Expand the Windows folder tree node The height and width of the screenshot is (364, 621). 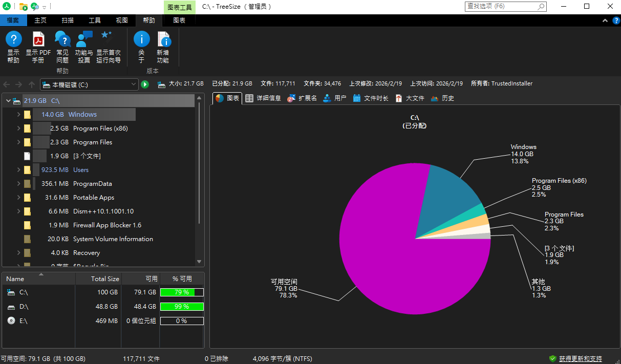(x=19, y=115)
